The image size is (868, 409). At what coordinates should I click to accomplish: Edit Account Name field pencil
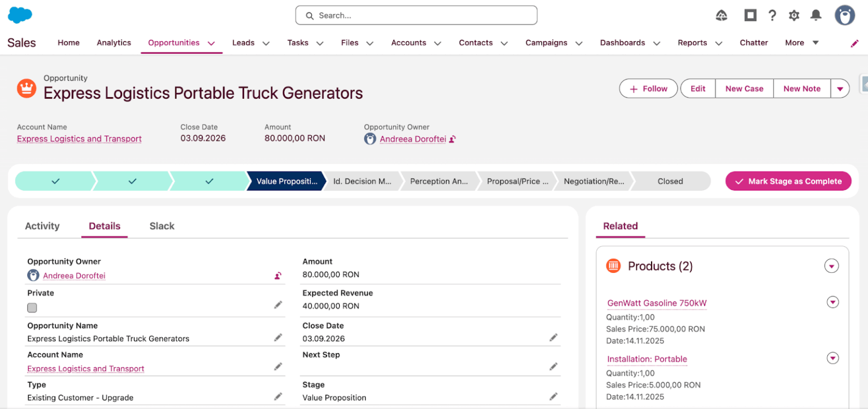tap(278, 366)
